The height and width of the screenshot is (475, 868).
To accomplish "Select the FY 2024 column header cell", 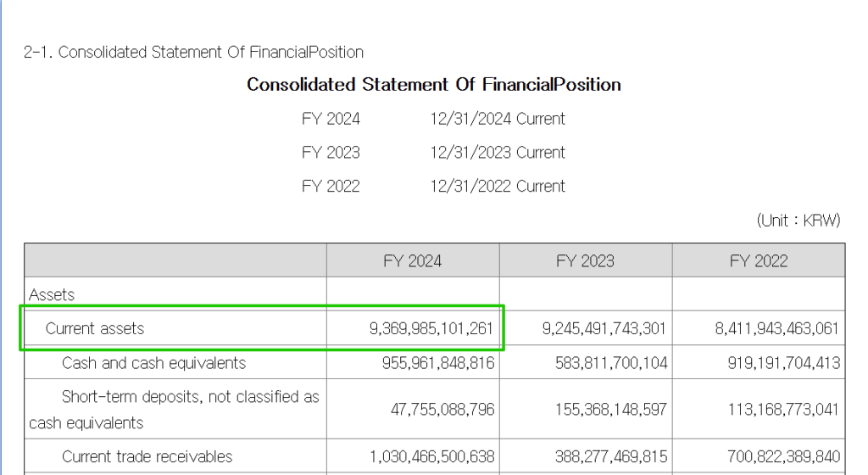I will click(x=413, y=260).
